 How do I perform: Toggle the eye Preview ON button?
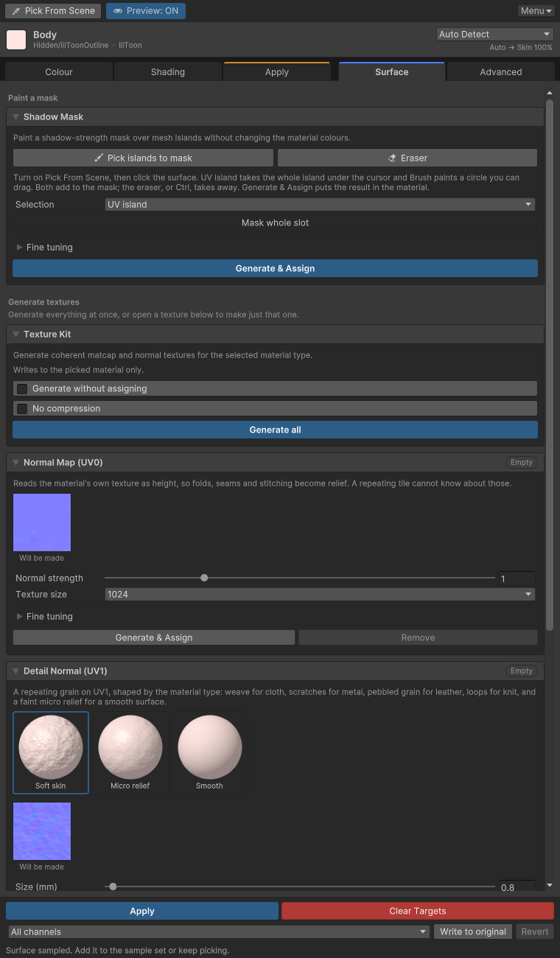146,11
